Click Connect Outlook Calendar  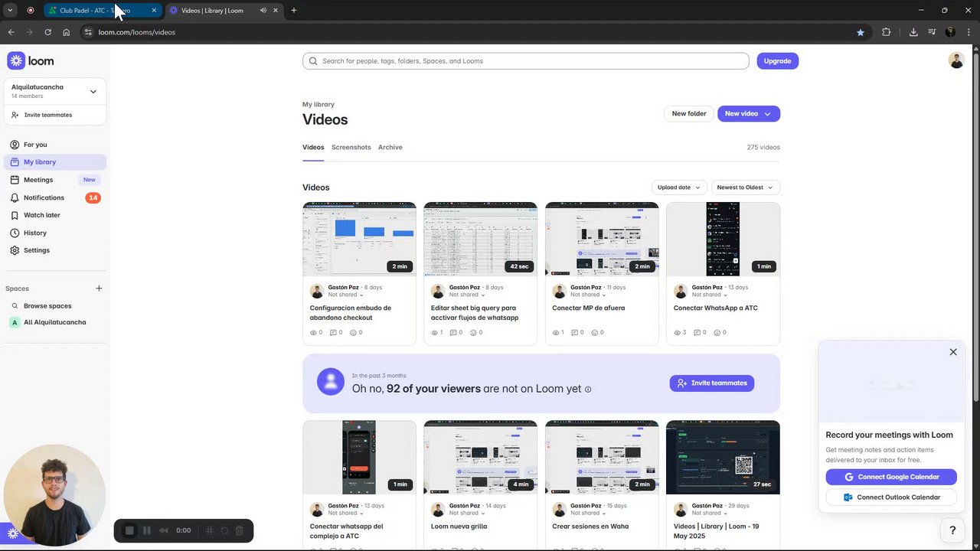pyautogui.click(x=891, y=497)
